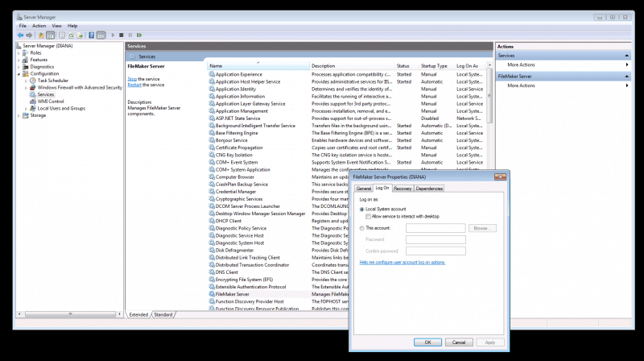Click the Restart the service link

pos(134,85)
